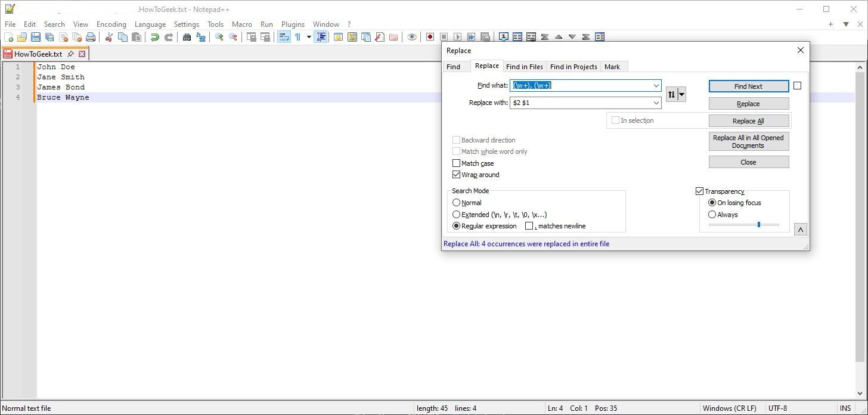
Task: Click the Print toolbar icon
Action: 91,37
